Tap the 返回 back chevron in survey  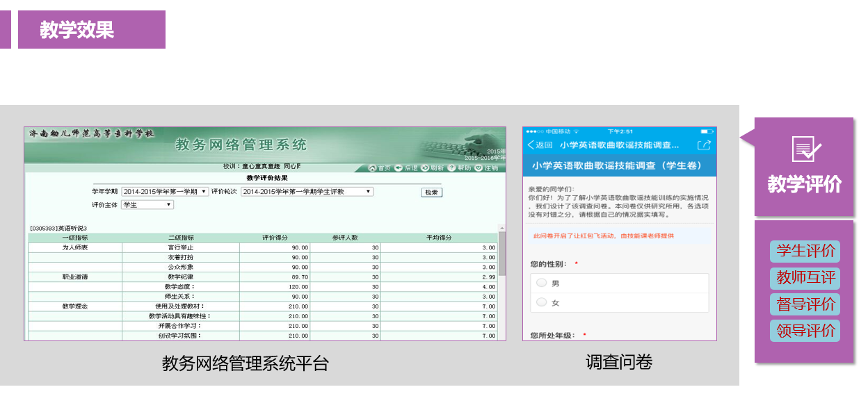click(531, 145)
